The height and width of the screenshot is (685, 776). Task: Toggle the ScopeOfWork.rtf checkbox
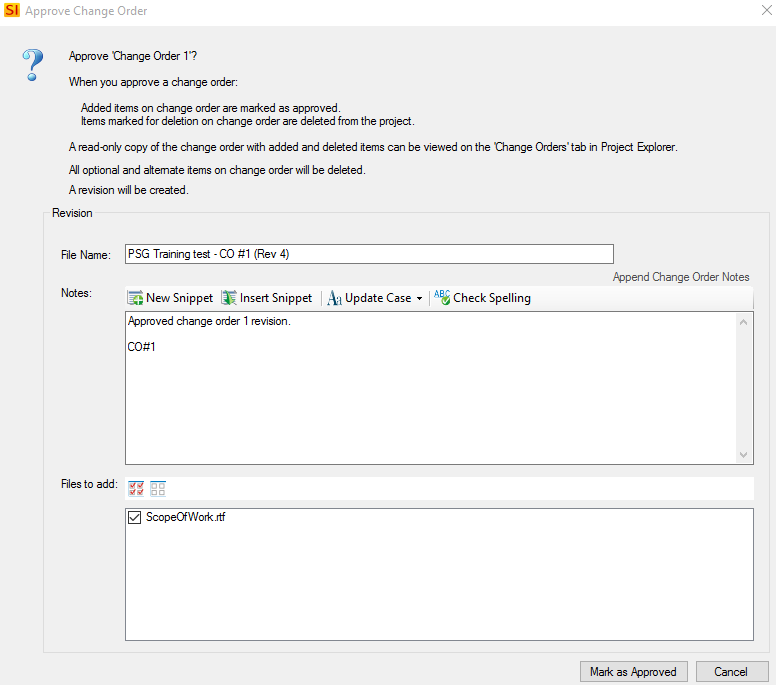click(134, 517)
